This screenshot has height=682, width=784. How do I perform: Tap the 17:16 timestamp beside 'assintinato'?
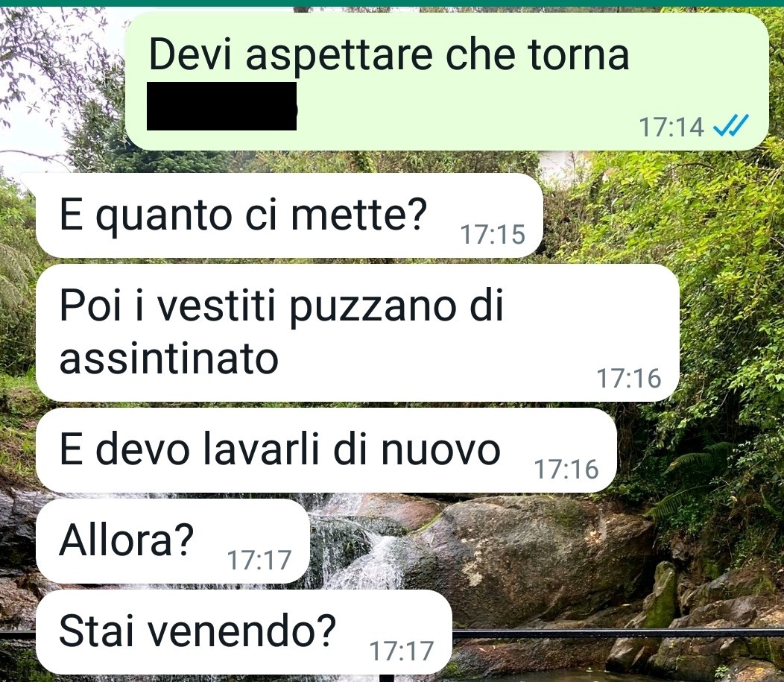[629, 378]
